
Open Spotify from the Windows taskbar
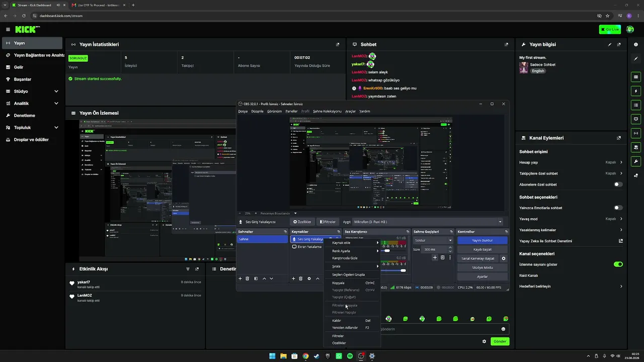pos(350,356)
